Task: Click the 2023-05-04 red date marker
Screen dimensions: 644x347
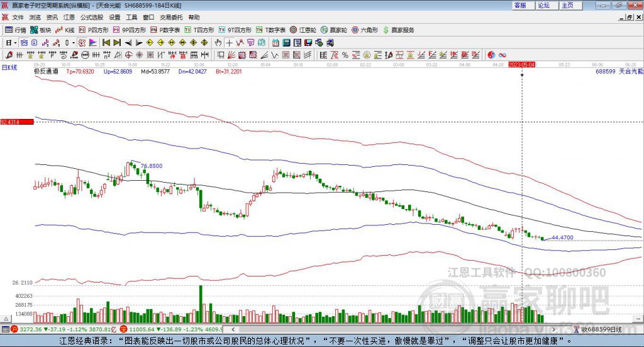Action: [521, 64]
